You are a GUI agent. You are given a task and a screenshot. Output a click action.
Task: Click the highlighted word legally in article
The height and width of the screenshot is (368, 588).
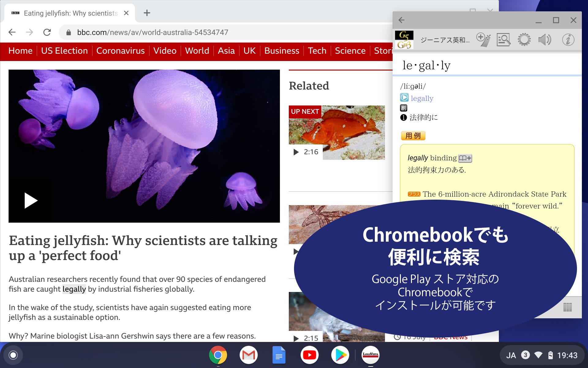(x=74, y=289)
